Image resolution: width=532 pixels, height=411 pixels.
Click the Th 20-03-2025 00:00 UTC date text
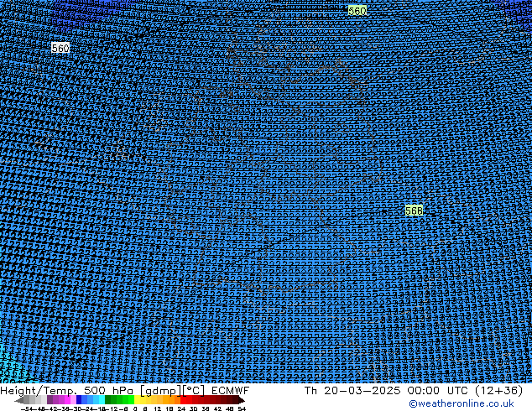386,390
